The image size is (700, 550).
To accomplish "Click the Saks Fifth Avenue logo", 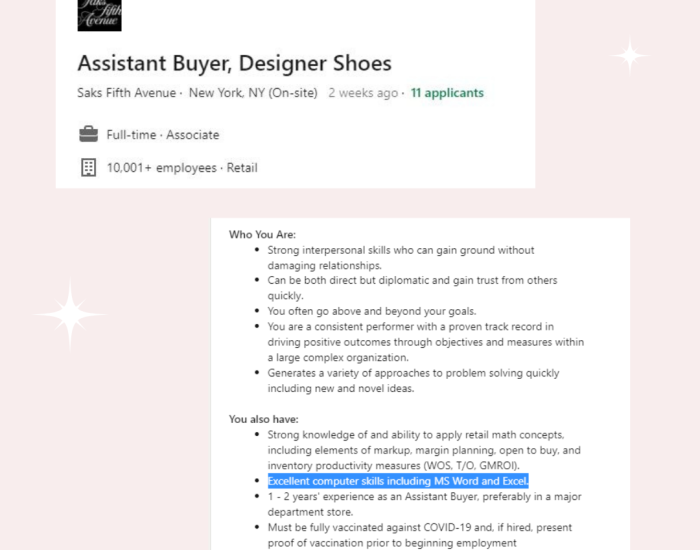I will pyautogui.click(x=99, y=15).
